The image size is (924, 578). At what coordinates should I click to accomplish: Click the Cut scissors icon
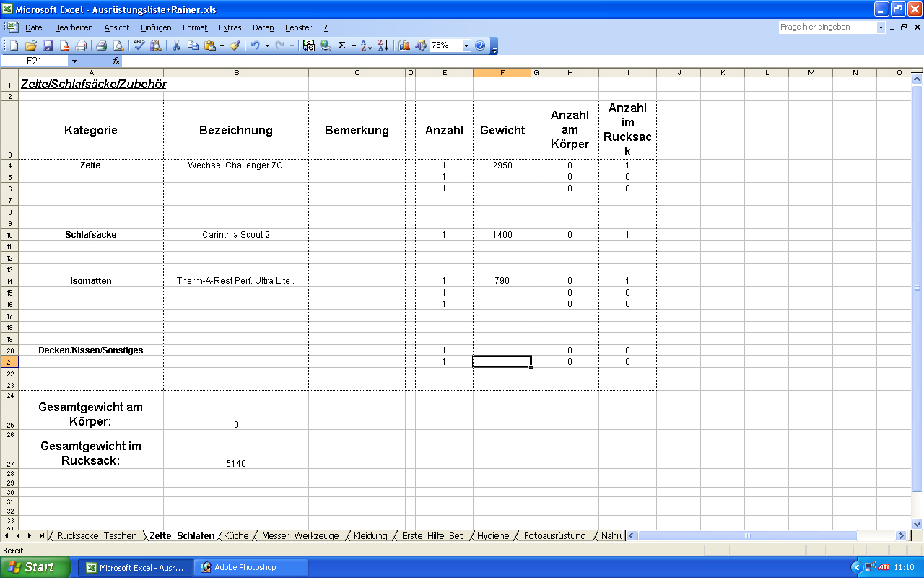coord(175,46)
